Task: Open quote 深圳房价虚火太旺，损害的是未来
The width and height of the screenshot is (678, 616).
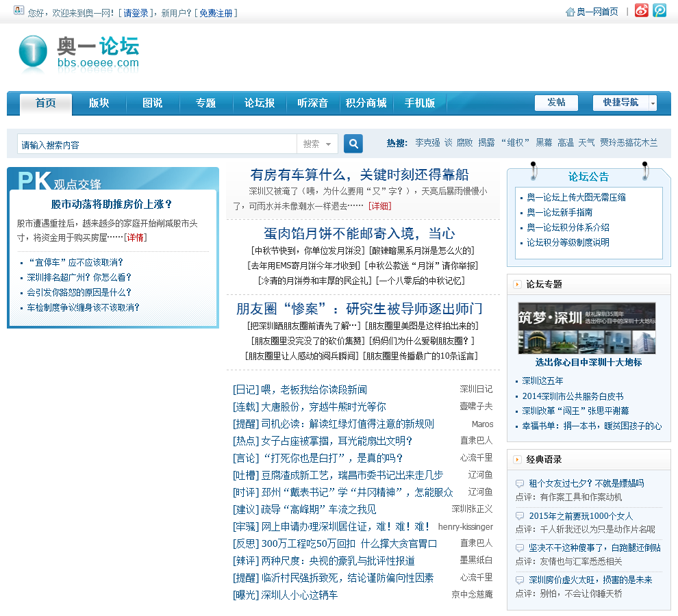Action: 590,580
